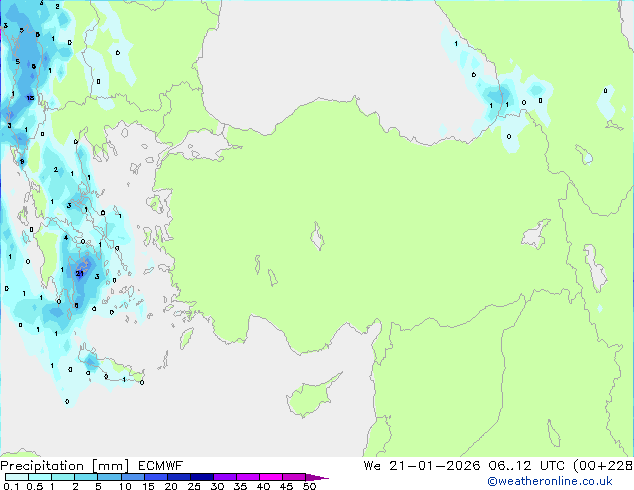634x490 pixels.
Task: Pick the 40–45 mm magenta legend swatch
Action: coord(271,477)
